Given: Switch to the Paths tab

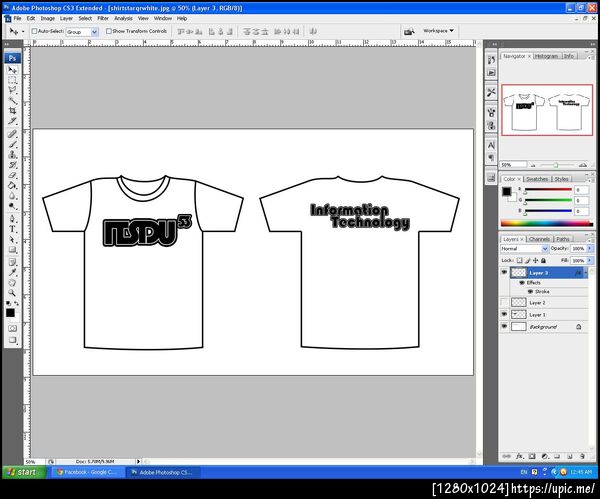Looking at the screenshot, I should [x=562, y=239].
